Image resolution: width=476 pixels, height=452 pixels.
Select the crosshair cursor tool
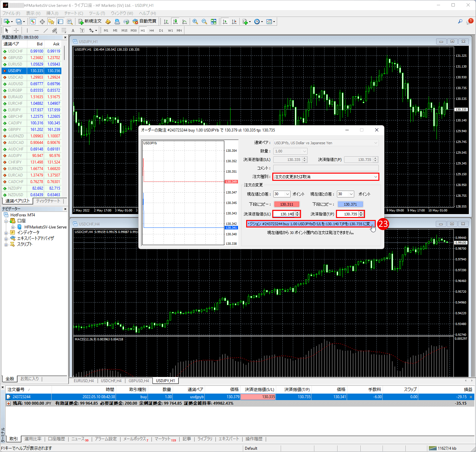tap(16, 30)
